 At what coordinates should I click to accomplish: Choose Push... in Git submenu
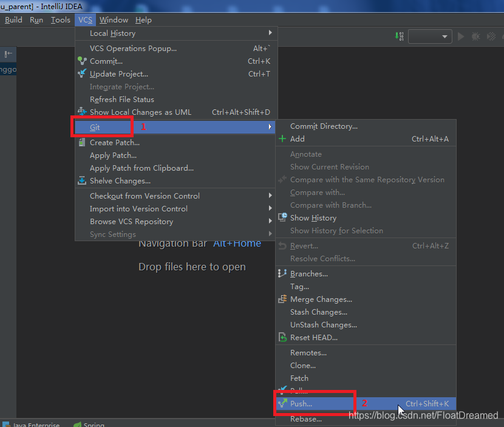[366, 403]
